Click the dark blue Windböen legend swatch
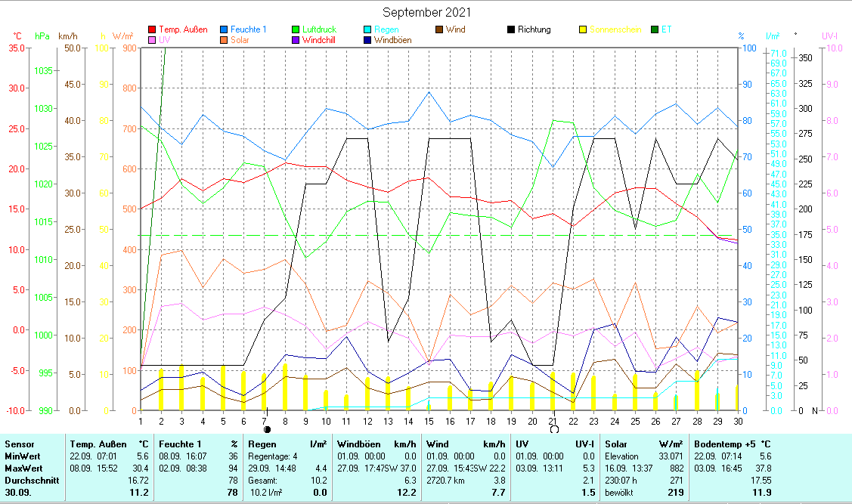This screenshot has height=504, width=852. click(x=367, y=40)
